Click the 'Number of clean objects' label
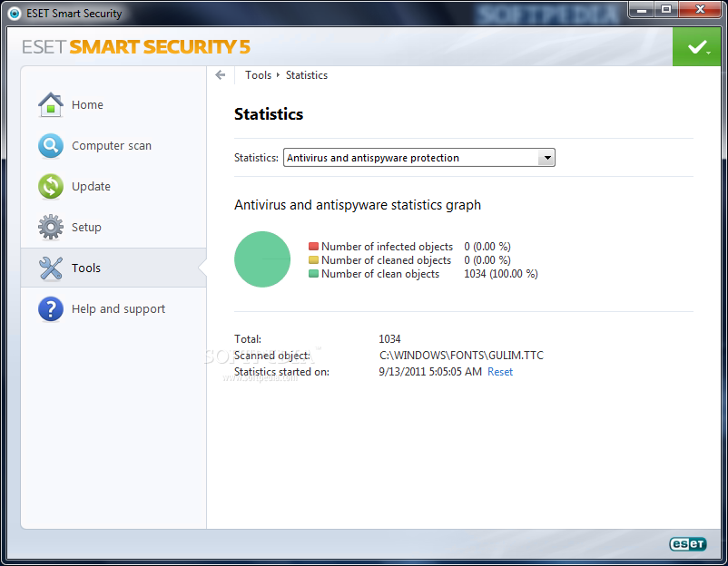Viewport: 728px width, 566px height. pos(379,274)
